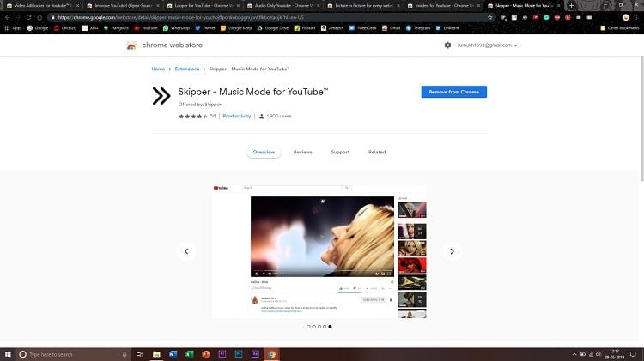Image resolution: width=644 pixels, height=361 pixels.
Task: Switch to Audio Only Youtube tab
Action: pyautogui.click(x=283, y=6)
